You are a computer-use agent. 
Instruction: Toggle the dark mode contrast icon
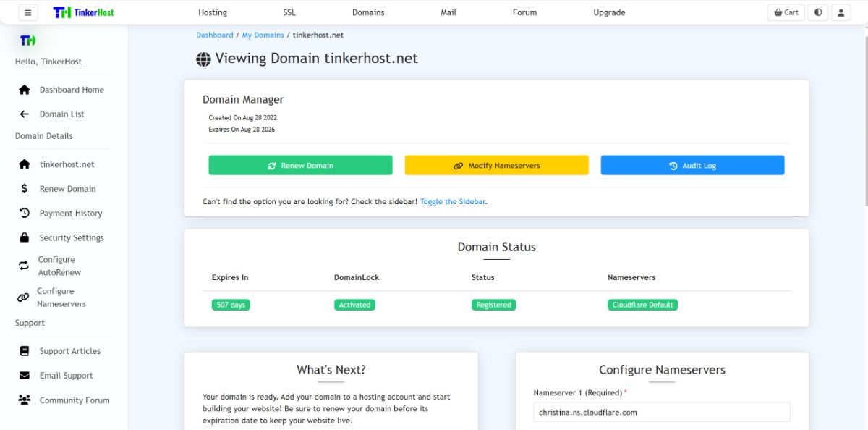pyautogui.click(x=818, y=12)
